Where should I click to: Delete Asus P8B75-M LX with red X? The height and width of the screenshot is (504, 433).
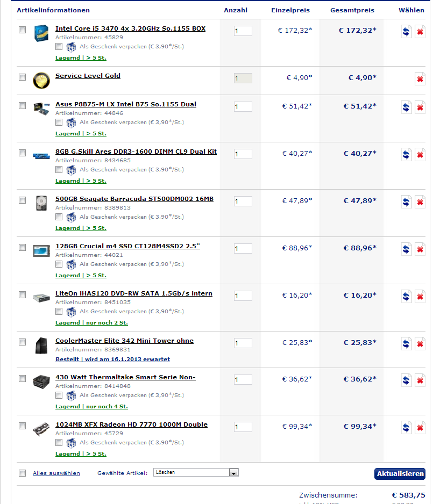coord(420,107)
